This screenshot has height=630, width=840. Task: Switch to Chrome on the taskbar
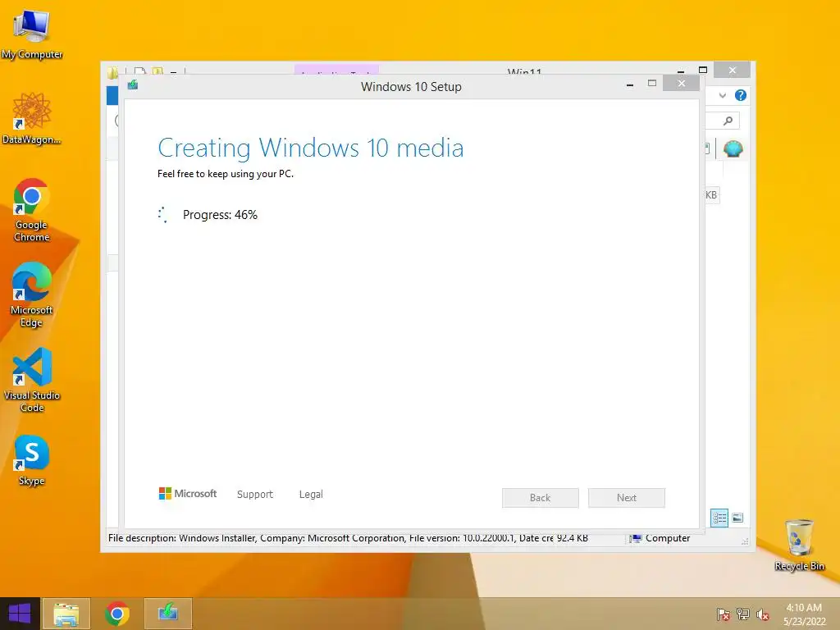[x=116, y=614]
